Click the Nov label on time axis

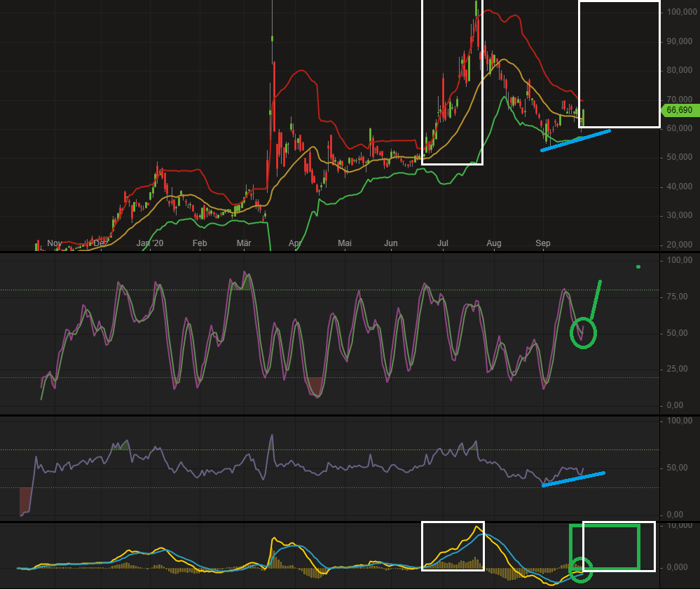click(55, 243)
